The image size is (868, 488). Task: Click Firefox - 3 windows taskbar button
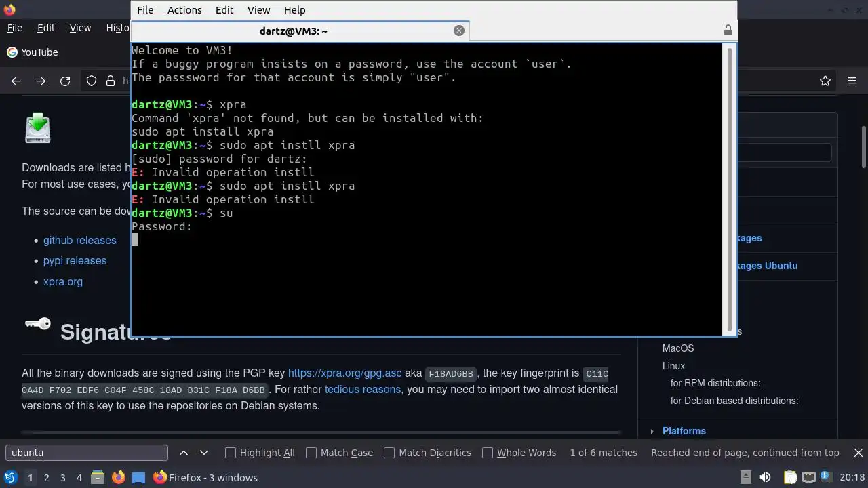pos(205,478)
